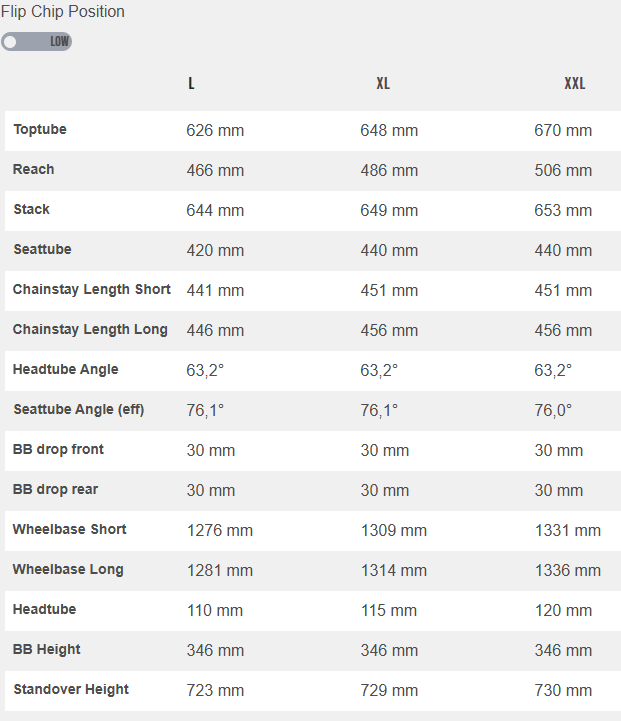The image size is (621, 721).
Task: Click the Wheelbase Short row label
Action: [x=70, y=529]
